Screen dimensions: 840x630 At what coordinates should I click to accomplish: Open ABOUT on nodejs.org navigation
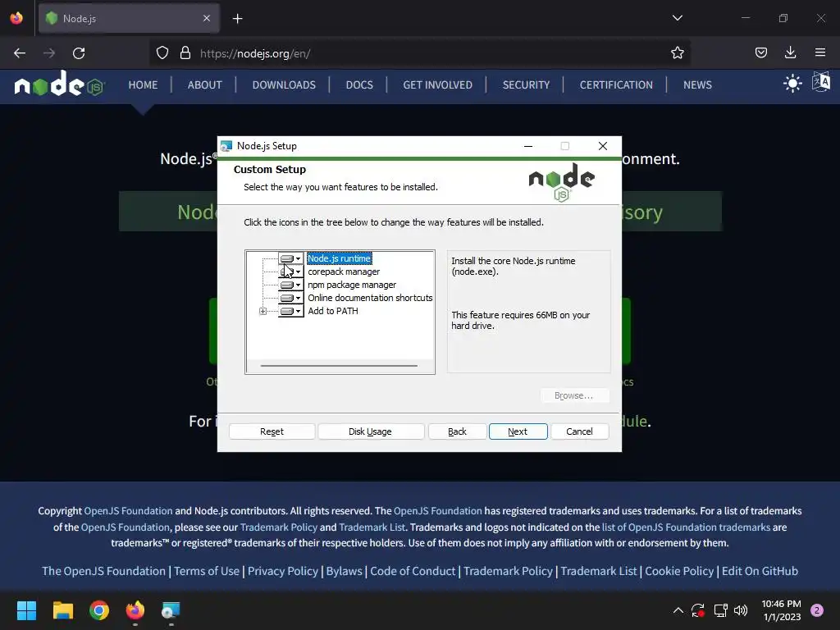[204, 85]
